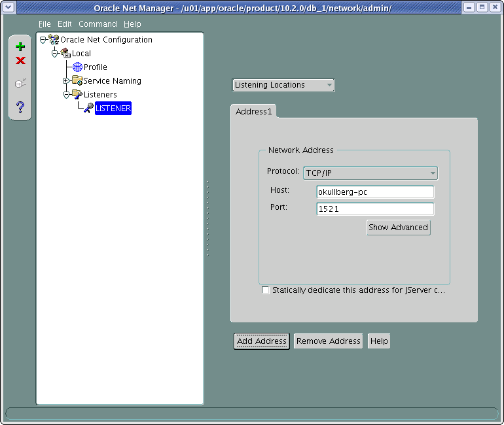Click the Profile globe icon
Image resolution: width=504 pixels, height=425 pixels.
pos(77,67)
